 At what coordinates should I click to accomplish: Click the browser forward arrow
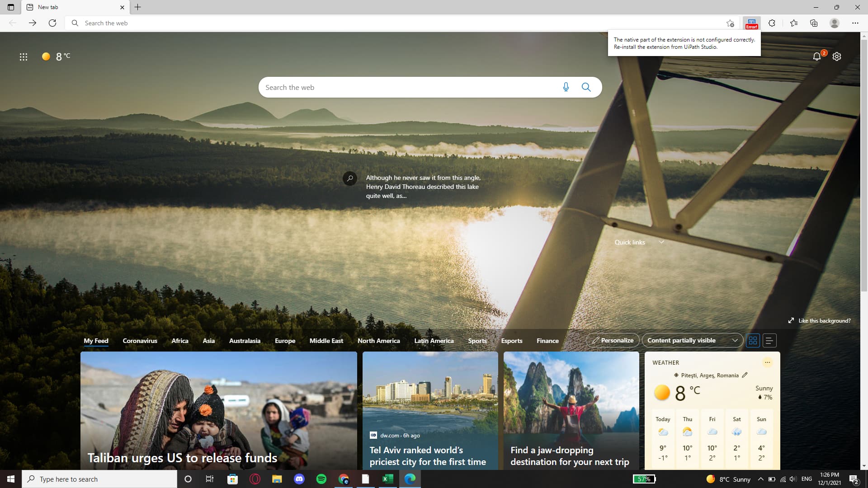pos(33,23)
